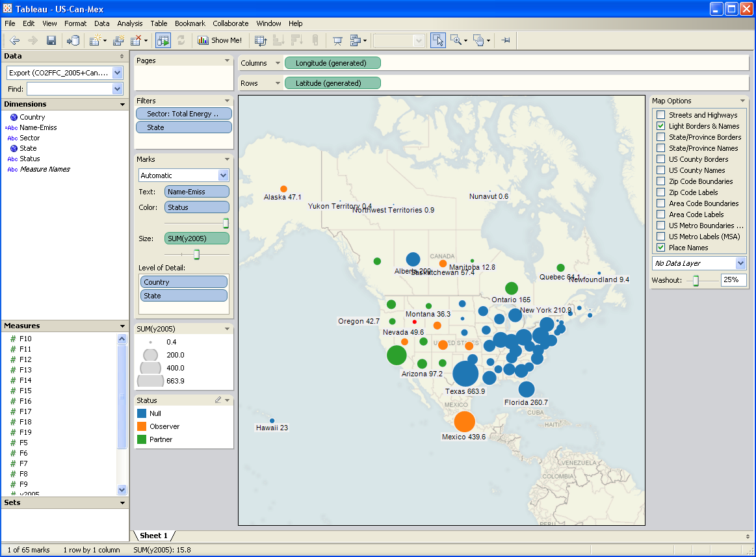Click the Redo forward arrow
The width and height of the screenshot is (756, 557).
tap(33, 40)
